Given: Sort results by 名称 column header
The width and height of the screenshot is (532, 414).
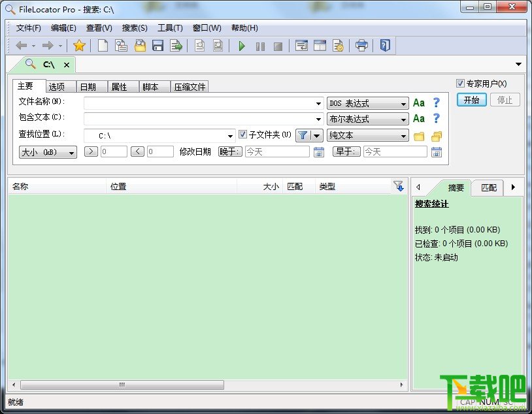Looking at the screenshot, I should click(x=57, y=186).
